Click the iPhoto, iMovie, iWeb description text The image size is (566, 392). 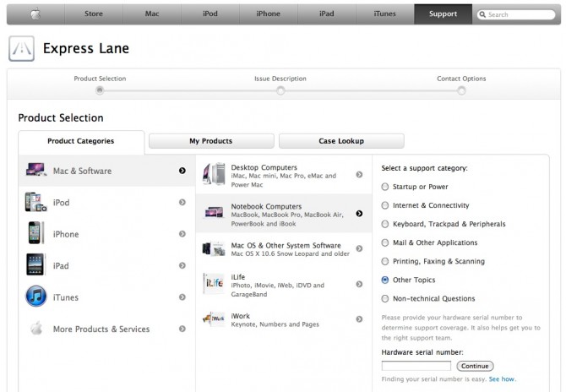point(278,290)
